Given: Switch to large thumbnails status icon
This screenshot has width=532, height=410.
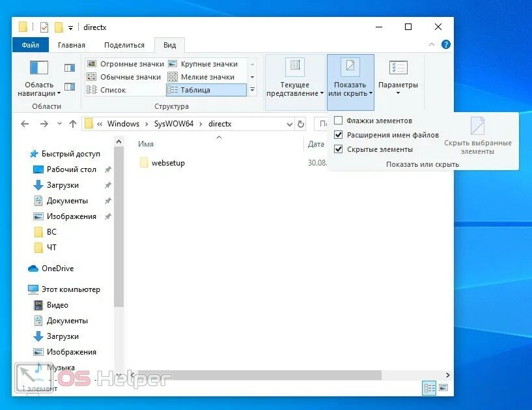Looking at the screenshot, I should coord(443,388).
